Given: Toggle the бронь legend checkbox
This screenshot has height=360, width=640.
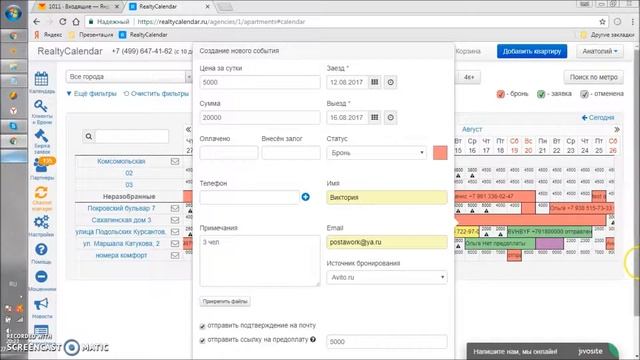Looking at the screenshot, I should 500,94.
